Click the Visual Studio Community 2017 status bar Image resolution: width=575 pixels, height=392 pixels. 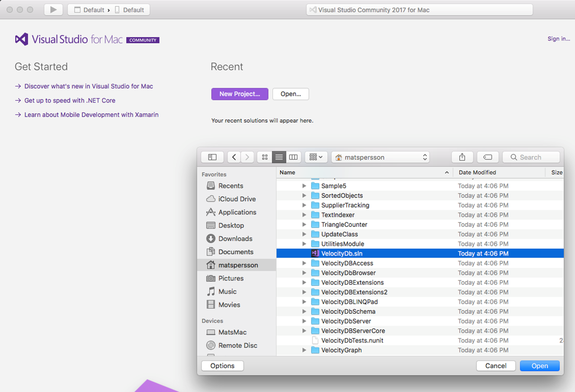(x=419, y=10)
